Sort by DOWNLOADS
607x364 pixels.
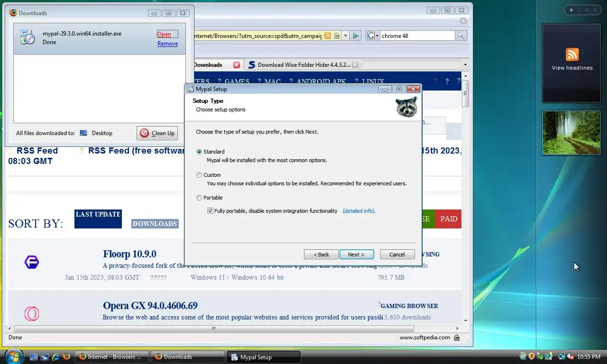tap(155, 224)
